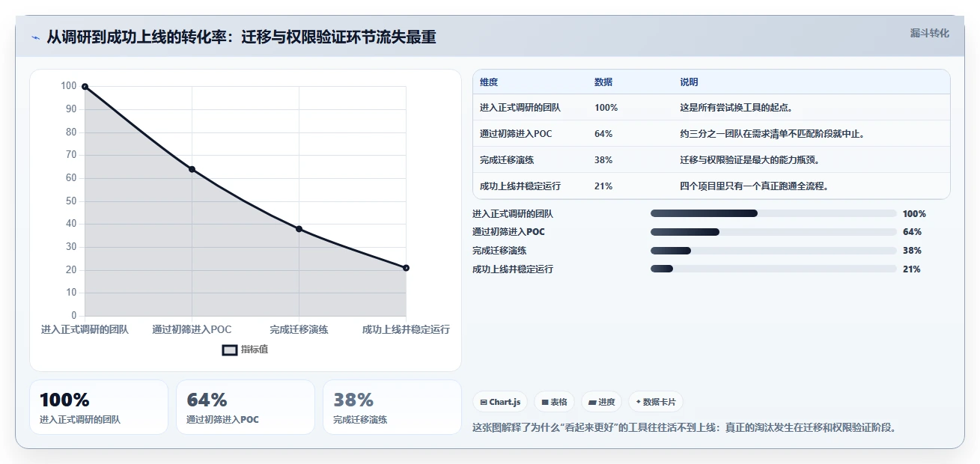The image size is (980, 464).
Task: Toggle the 指标值 legend swatch
Action: coord(230,349)
